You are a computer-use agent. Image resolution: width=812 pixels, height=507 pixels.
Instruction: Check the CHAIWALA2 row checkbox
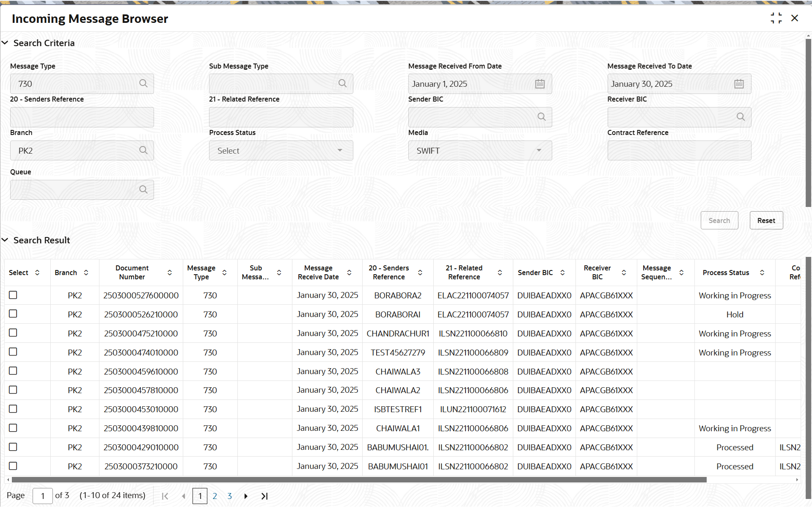[x=13, y=390]
